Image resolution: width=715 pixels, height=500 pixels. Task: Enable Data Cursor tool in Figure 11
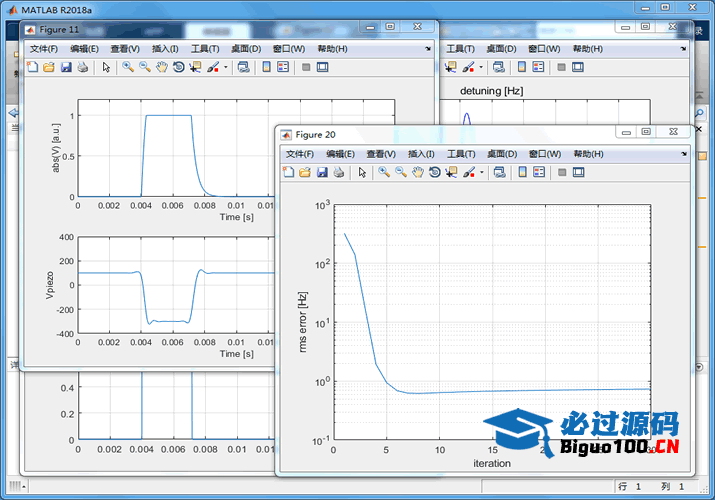coord(195,67)
